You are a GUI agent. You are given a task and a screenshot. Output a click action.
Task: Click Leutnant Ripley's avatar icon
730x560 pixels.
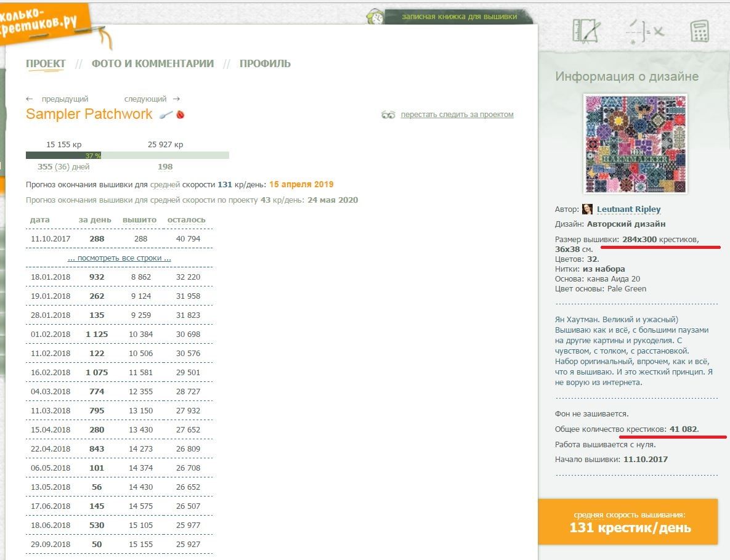click(588, 209)
